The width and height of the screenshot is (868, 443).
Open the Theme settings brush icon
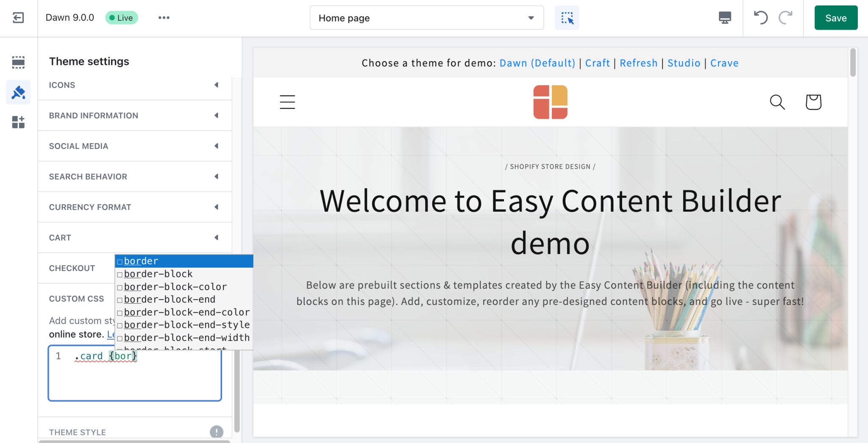pyautogui.click(x=18, y=92)
